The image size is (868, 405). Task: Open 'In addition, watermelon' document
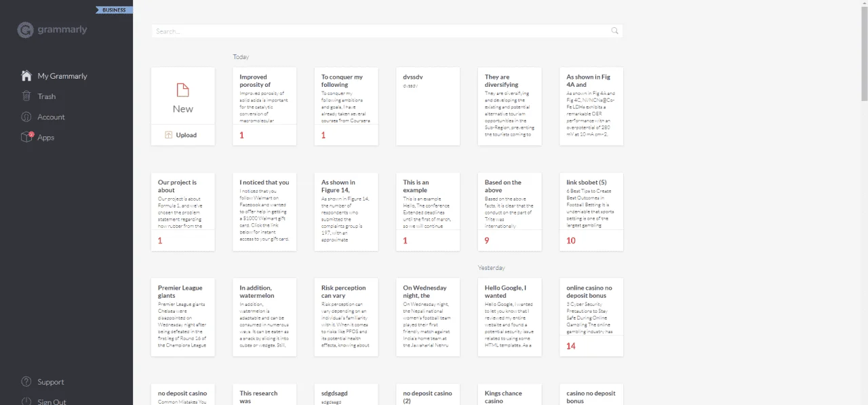tap(264, 317)
